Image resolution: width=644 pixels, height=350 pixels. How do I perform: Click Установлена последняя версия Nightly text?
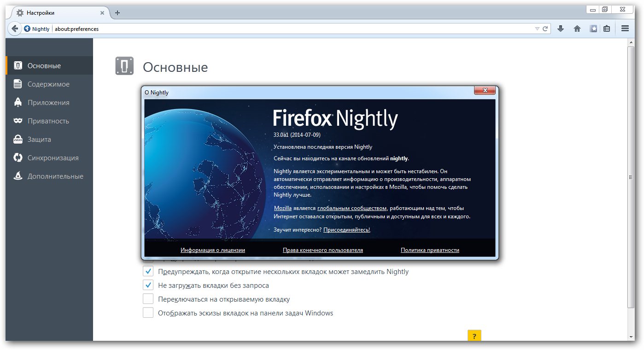(323, 147)
